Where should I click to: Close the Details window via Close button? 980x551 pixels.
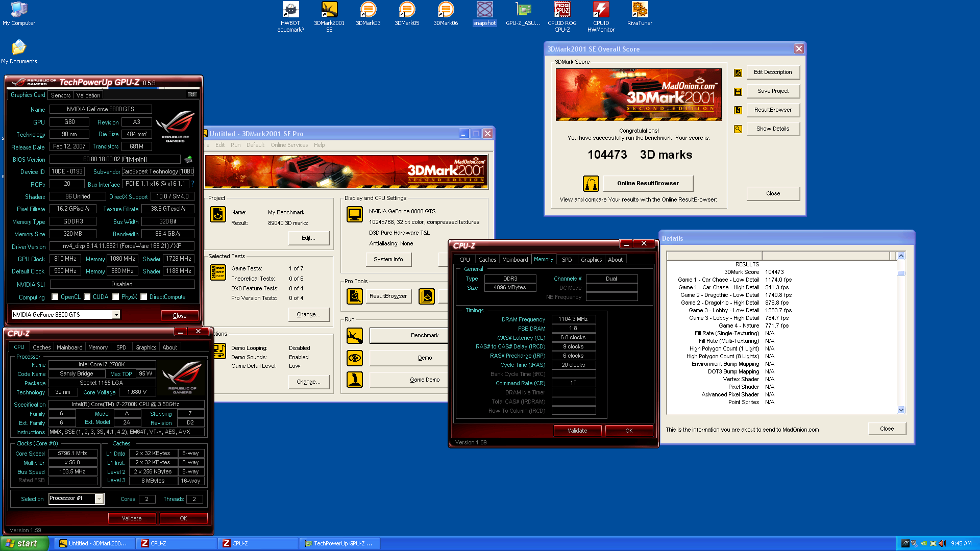(x=887, y=429)
